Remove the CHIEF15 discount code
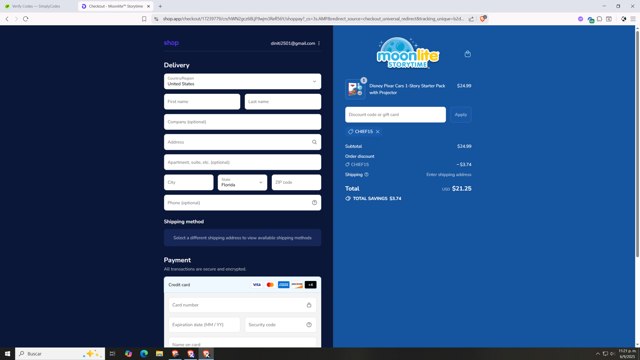The height and width of the screenshot is (360, 640). [x=378, y=131]
